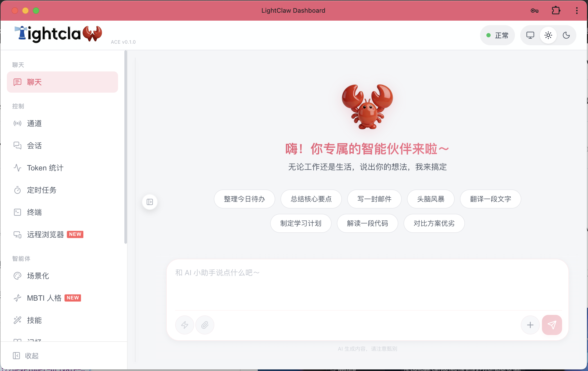Click the 翻译一段文字 suggestion button
This screenshot has width=588, height=371.
pos(491,199)
